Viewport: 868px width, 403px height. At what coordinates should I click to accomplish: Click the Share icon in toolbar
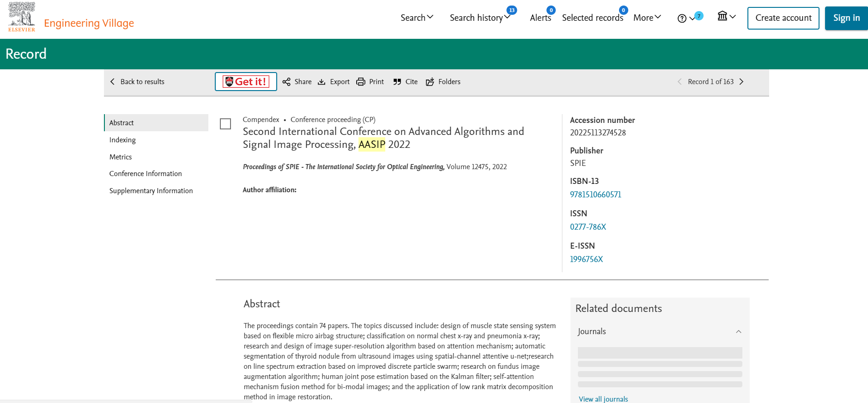[286, 82]
